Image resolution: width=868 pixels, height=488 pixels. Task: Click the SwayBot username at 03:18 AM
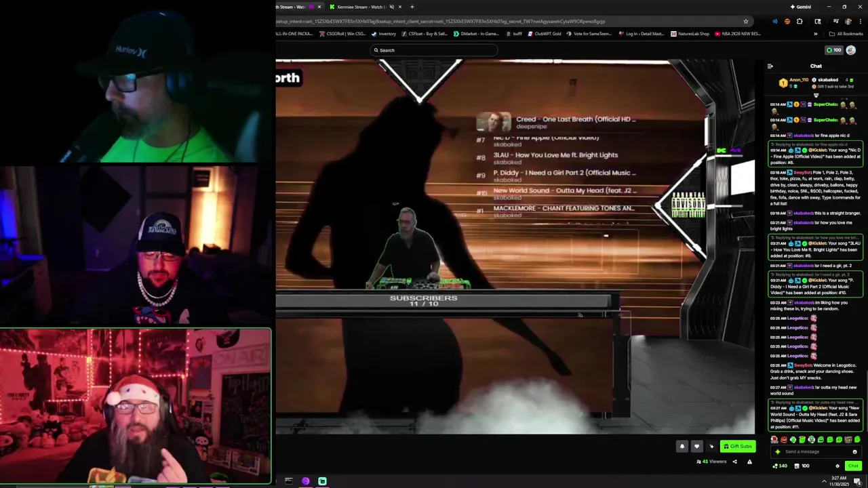(x=802, y=172)
